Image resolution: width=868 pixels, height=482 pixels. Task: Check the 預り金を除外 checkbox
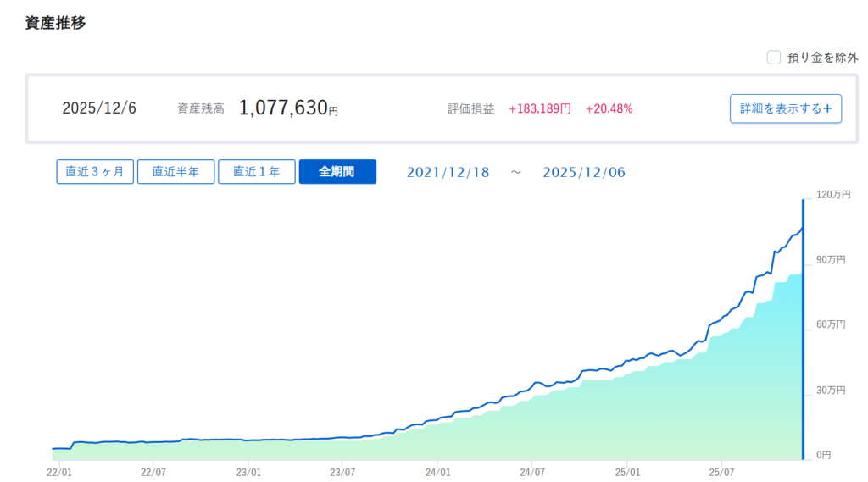tap(773, 58)
